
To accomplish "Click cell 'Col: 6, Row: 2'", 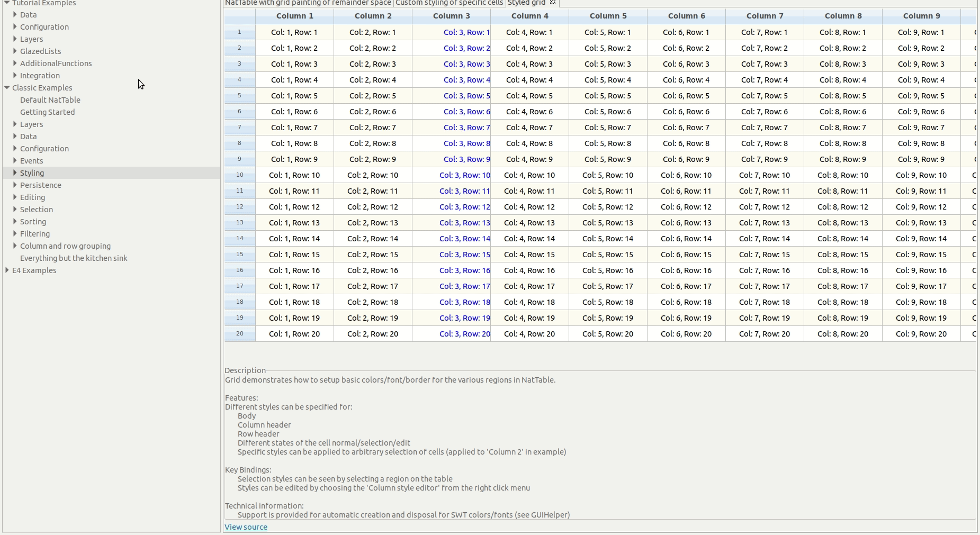I will point(687,48).
